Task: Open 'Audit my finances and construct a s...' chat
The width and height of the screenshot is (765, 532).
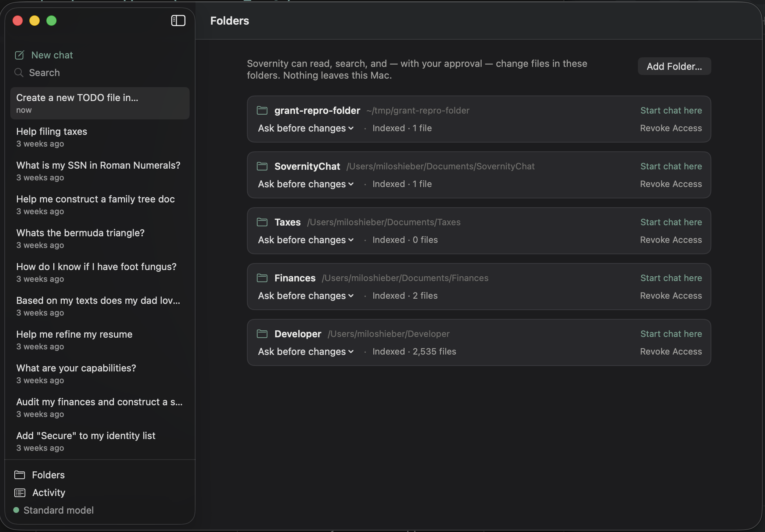Action: click(100, 407)
